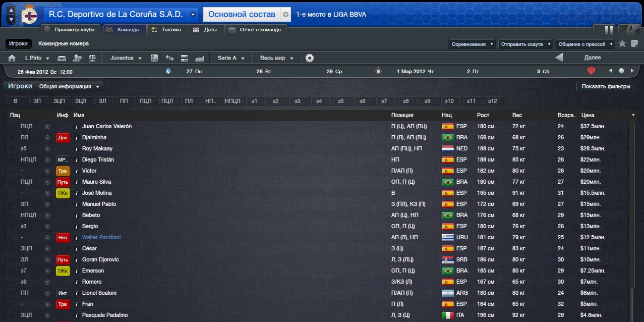Toggle selection circle for Juan Carlos Valerón
The width and height of the screenshot is (644, 322).
[47, 126]
